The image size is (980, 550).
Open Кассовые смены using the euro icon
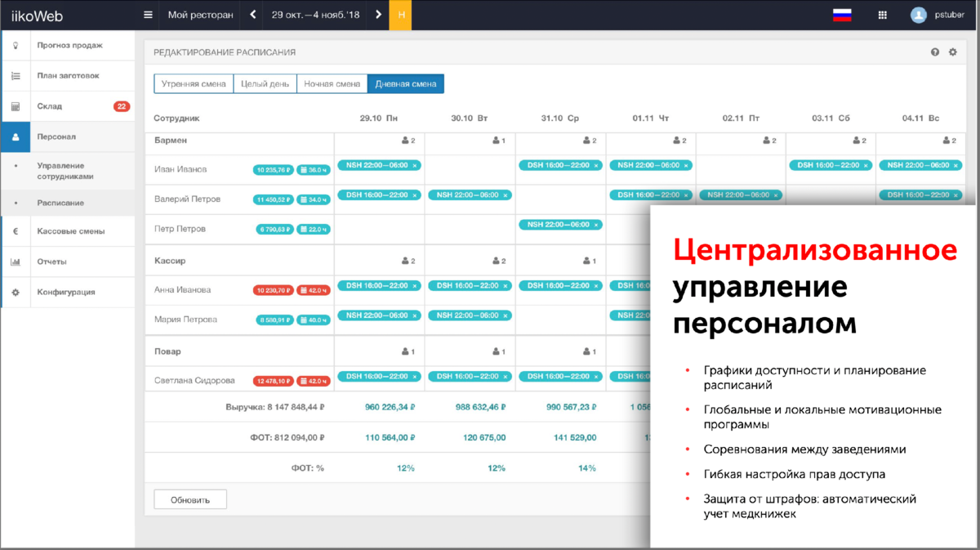[15, 231]
